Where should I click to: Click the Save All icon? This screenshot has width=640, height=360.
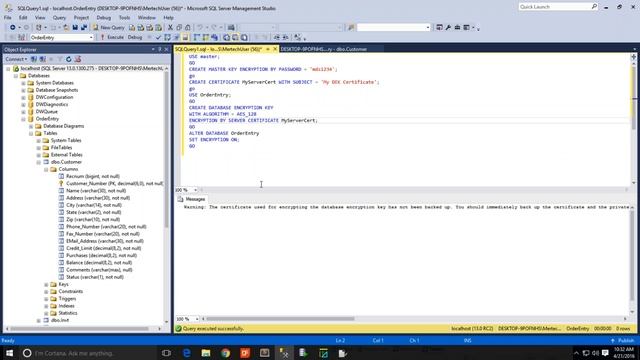coord(84,27)
